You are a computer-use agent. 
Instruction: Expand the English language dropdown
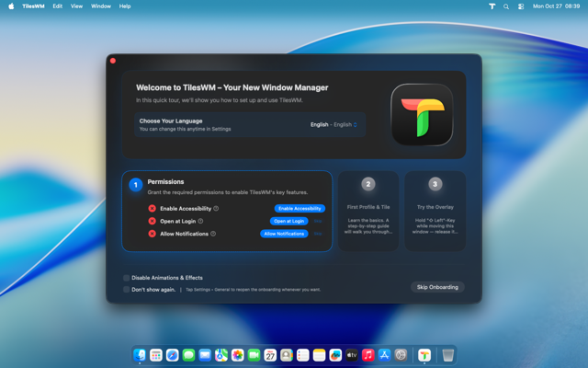[334, 124]
